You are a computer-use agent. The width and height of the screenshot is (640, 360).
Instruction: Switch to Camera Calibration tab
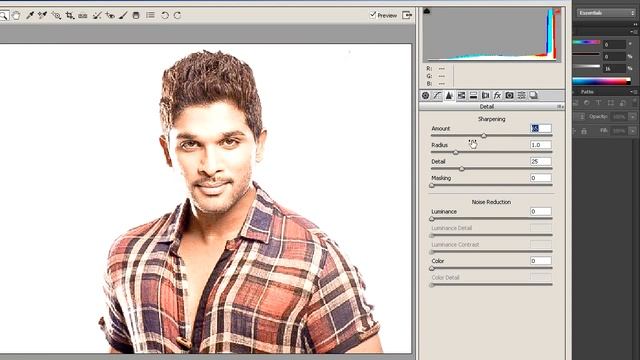[509, 96]
